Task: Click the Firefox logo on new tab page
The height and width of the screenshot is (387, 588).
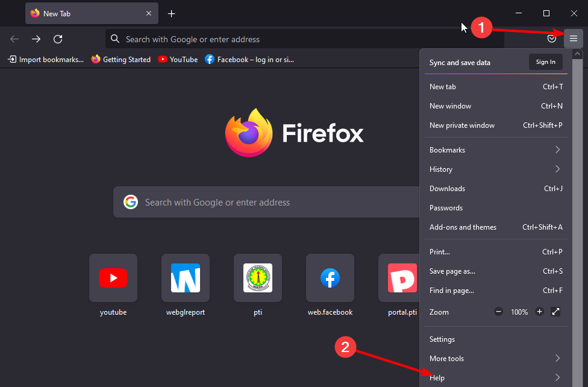Action: tap(294, 133)
